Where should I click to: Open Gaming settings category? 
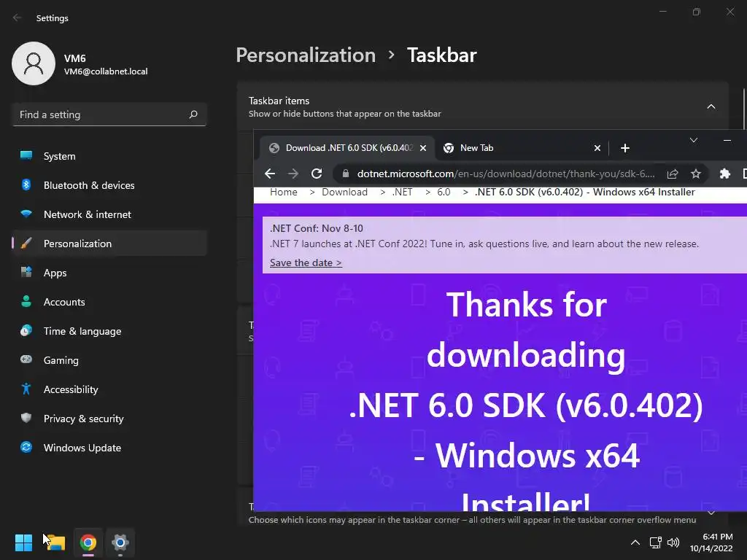(x=109, y=360)
